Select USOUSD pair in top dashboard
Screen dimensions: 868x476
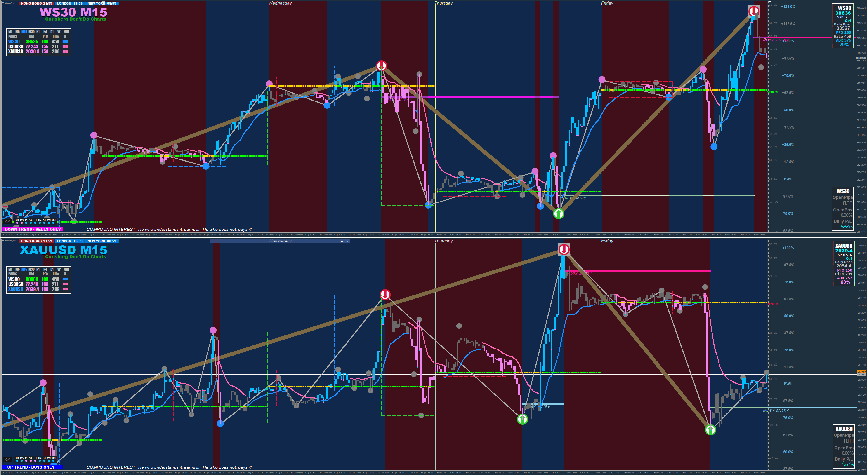coord(16,47)
